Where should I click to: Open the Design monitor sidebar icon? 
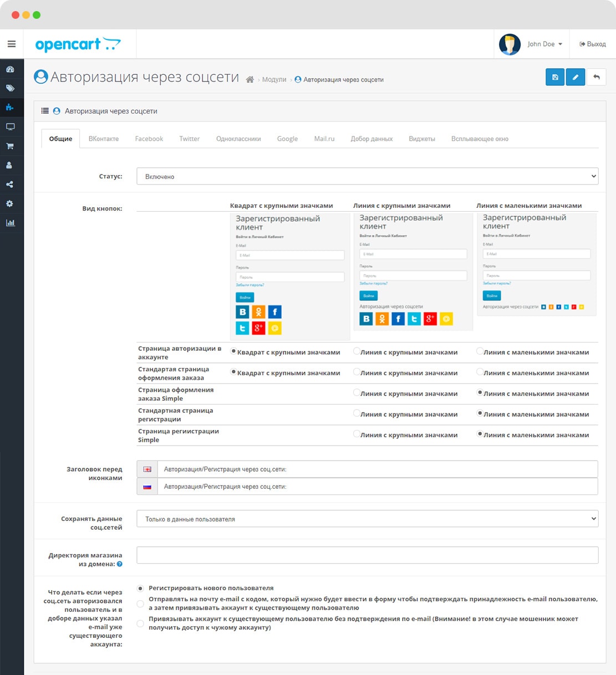tap(10, 127)
